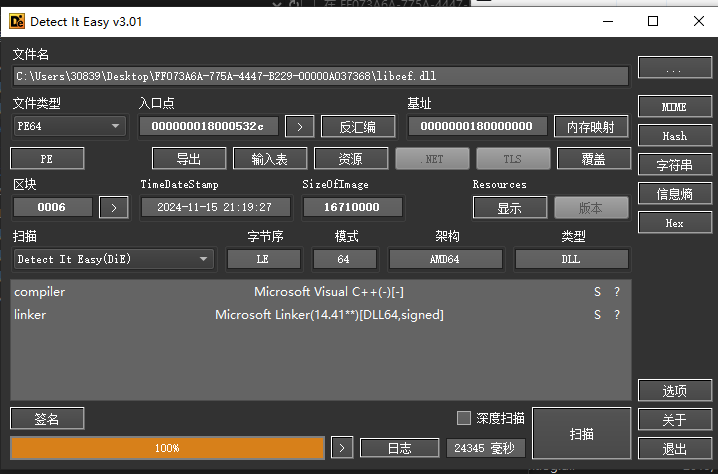Open the Hash tool

click(x=674, y=136)
